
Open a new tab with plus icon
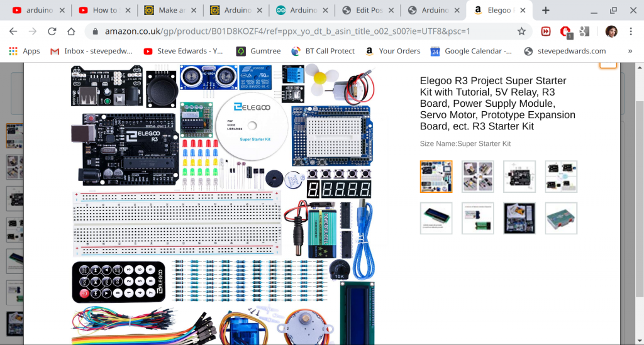(545, 10)
